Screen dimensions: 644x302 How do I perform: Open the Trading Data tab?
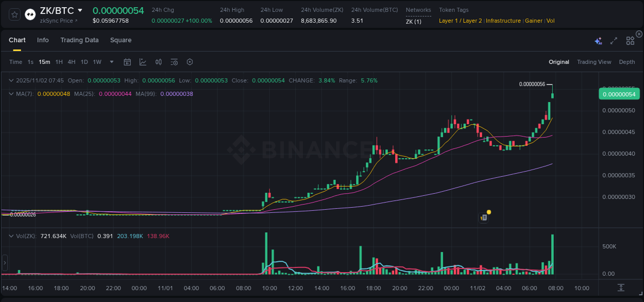79,40
